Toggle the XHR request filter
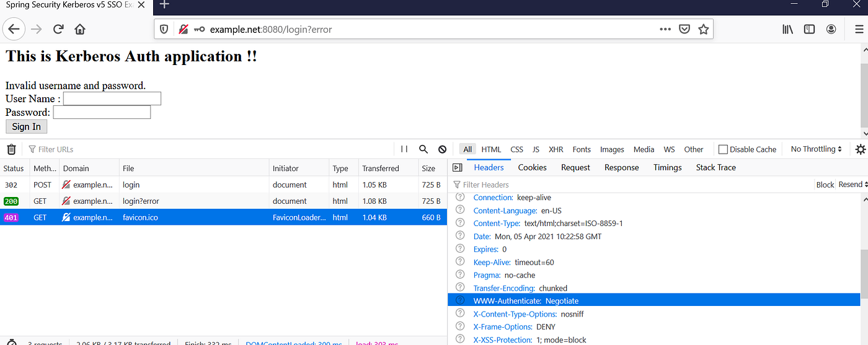 [x=556, y=149]
